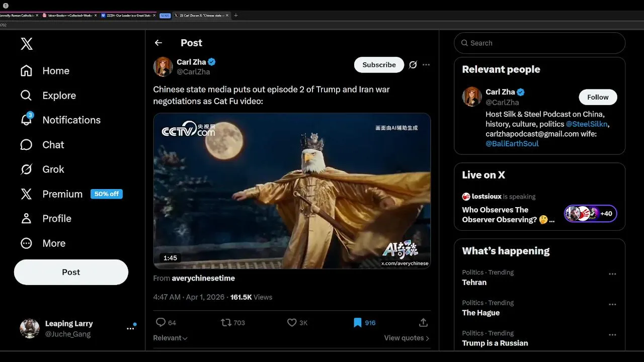Image resolution: width=644 pixels, height=362 pixels.
Task: Click 161.5K Views count
Action: click(x=251, y=297)
